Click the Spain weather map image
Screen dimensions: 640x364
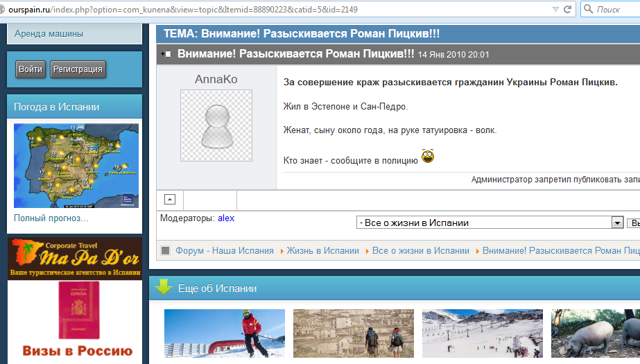pos(76,166)
